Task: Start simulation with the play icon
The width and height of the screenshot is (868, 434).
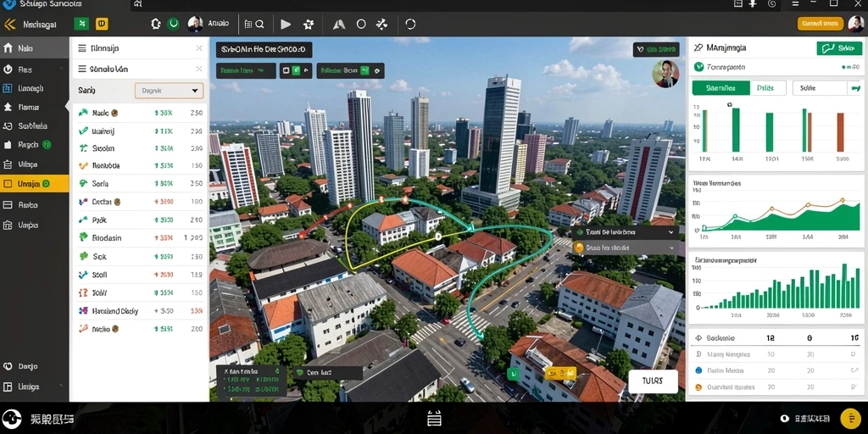Action: (286, 25)
